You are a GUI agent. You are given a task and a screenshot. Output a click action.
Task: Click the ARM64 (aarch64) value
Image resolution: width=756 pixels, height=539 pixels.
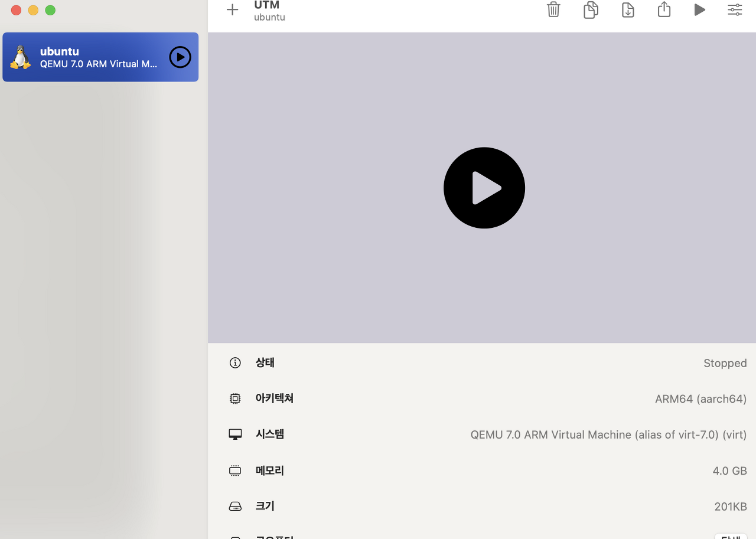(700, 399)
